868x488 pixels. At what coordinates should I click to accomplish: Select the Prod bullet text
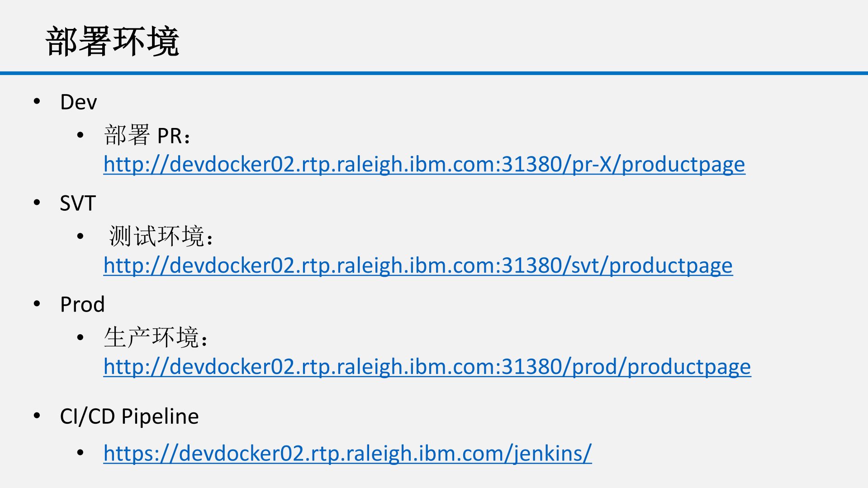point(82,304)
